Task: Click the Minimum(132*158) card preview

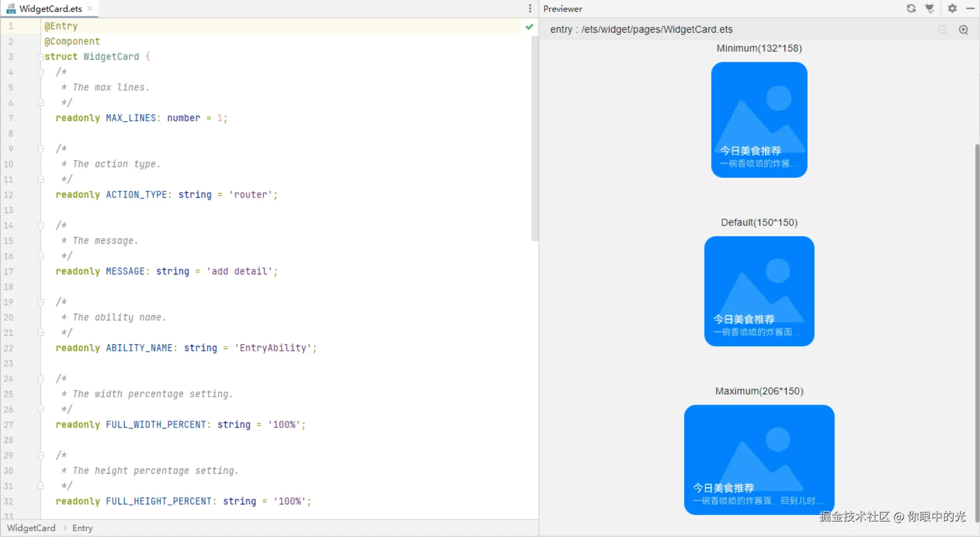Action: (759, 119)
